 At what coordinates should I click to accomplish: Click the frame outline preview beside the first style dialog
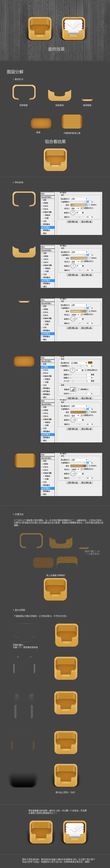pos(24,199)
